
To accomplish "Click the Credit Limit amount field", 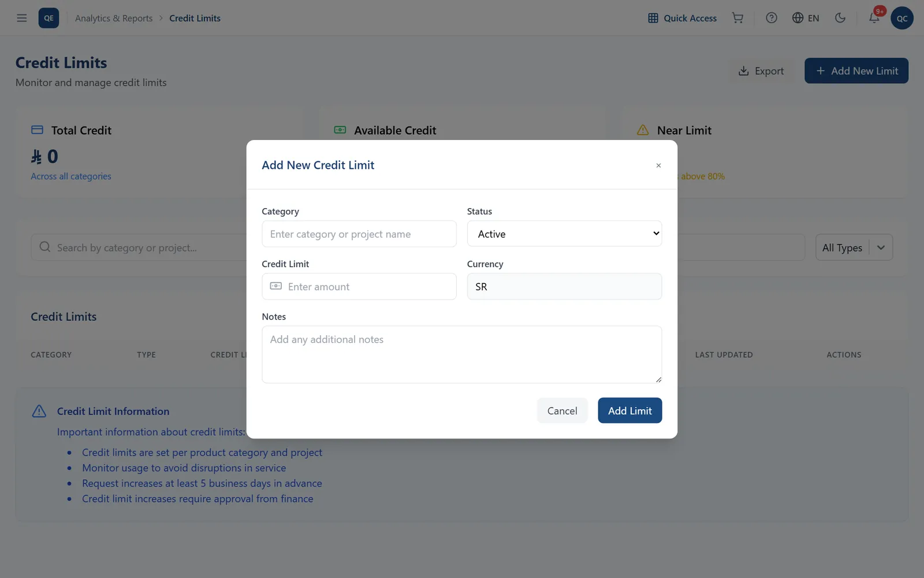I will click(x=359, y=287).
